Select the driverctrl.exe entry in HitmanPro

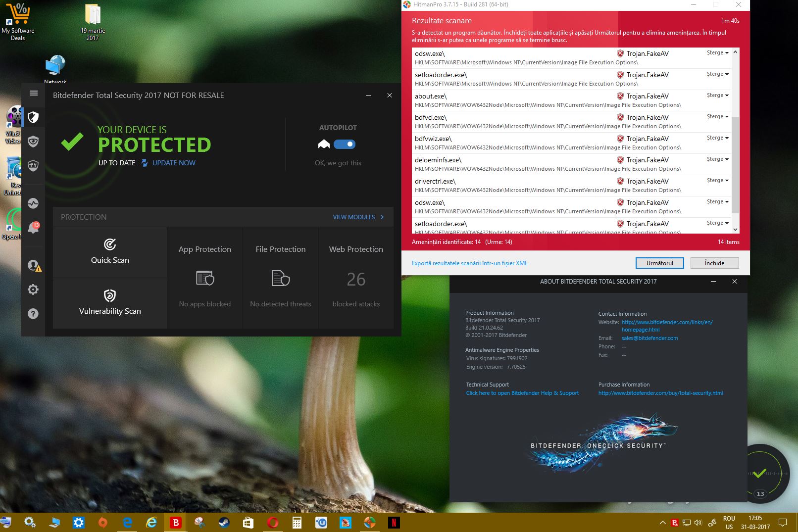pos(571,186)
